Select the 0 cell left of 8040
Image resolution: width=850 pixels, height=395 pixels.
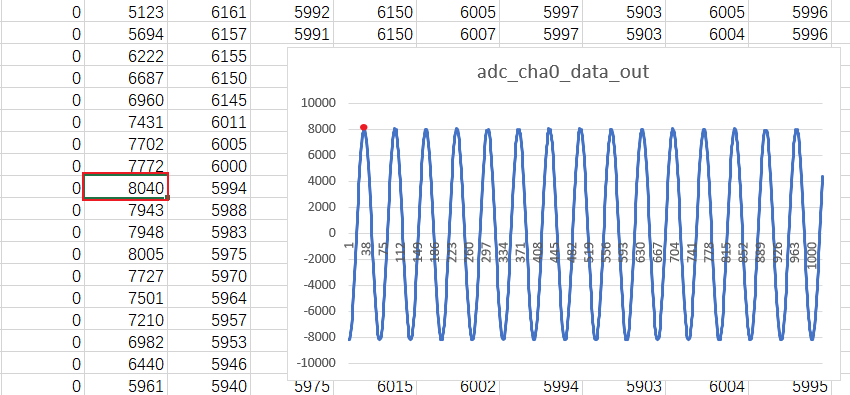click(42, 187)
